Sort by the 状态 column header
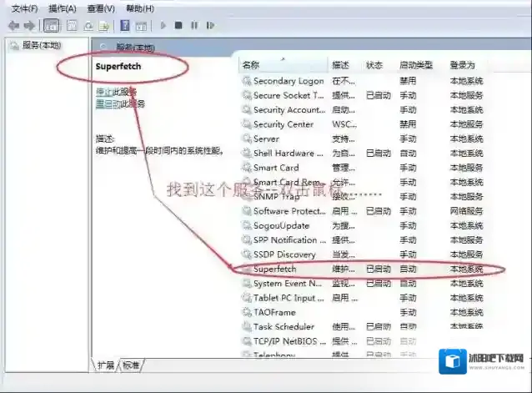This screenshot has height=393, width=532. (x=374, y=65)
